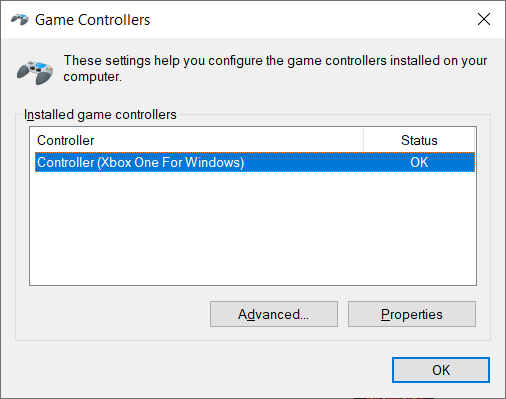Click the large game controller icon beside the description
The image size is (506, 399).
pos(35,72)
